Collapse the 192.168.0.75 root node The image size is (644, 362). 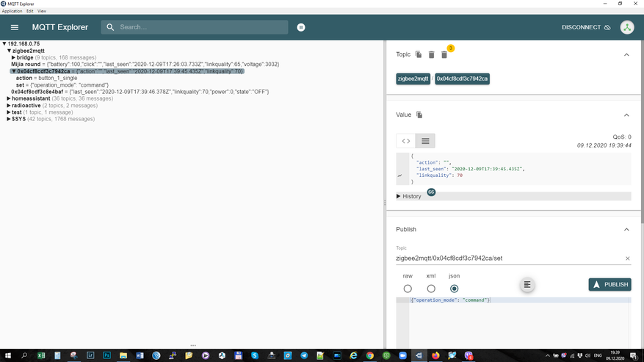point(4,43)
